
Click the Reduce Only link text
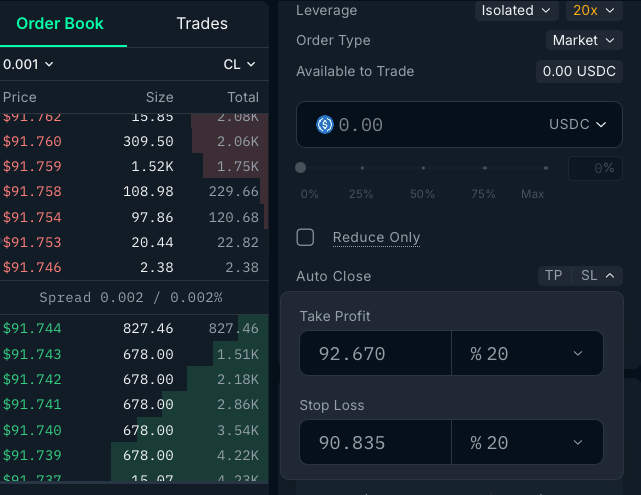pyautogui.click(x=377, y=237)
